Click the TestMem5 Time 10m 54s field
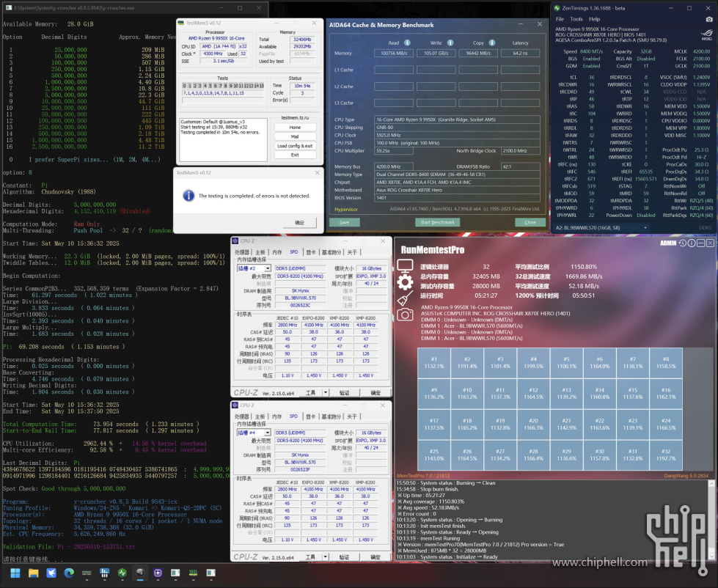This screenshot has width=718, height=588. point(303,86)
